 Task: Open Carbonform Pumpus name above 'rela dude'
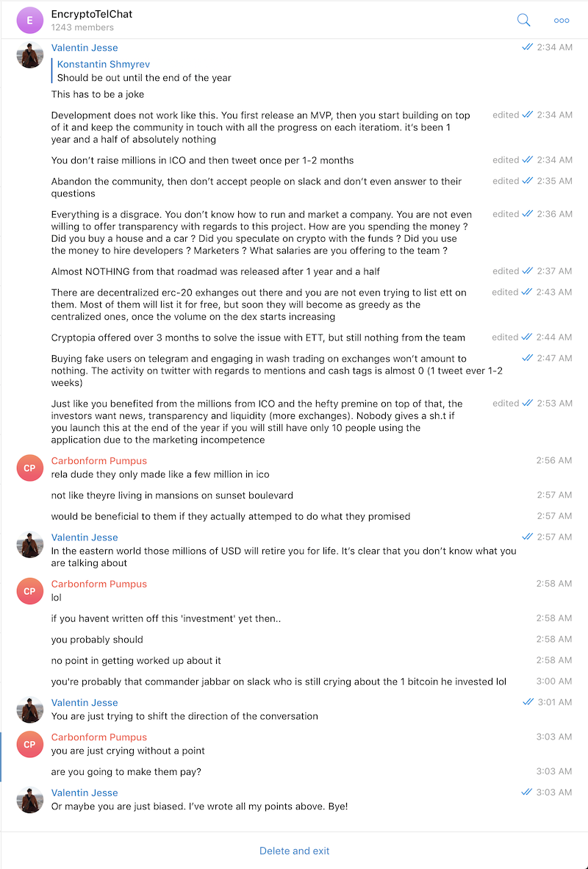99,460
